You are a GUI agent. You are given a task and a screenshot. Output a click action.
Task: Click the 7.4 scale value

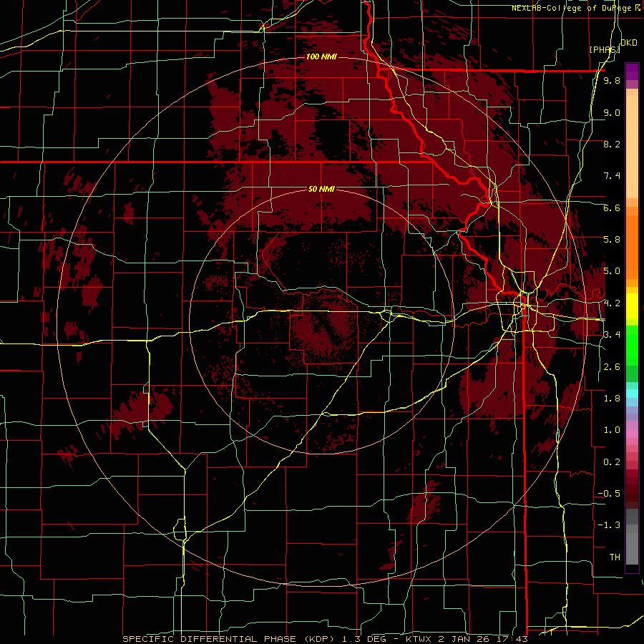pyautogui.click(x=612, y=176)
